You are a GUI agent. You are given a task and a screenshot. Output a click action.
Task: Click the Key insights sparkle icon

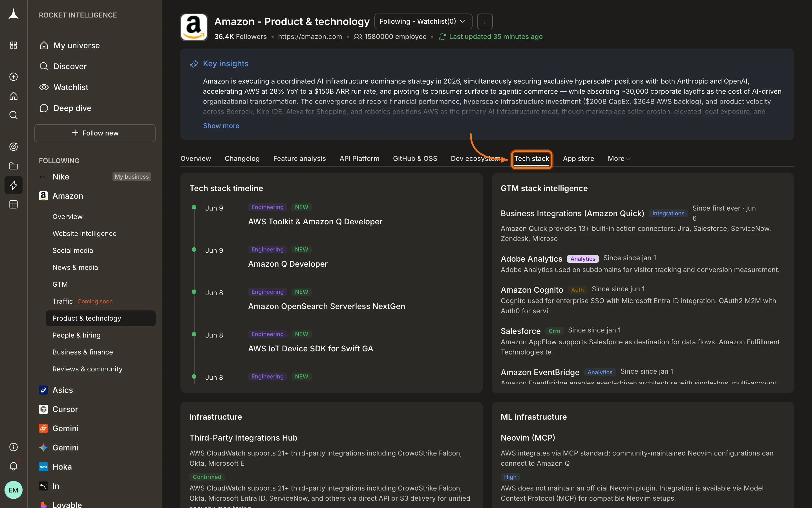coord(194,64)
